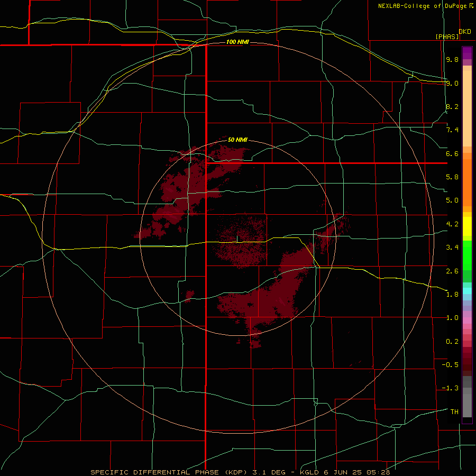Pick the cyan band of the color bar
Screen dimensions: 476x476
click(467, 291)
